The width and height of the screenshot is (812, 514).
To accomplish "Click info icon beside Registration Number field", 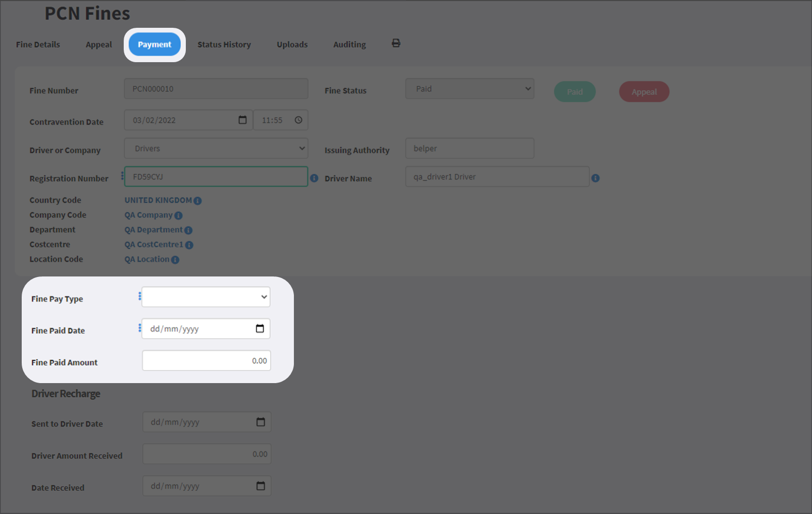I will 314,178.
